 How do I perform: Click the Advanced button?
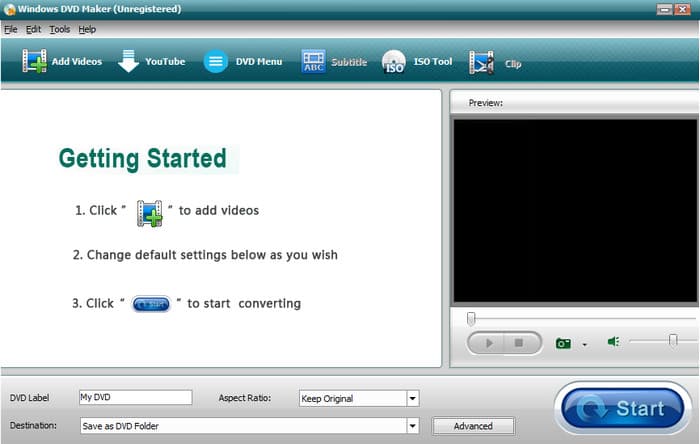point(473,425)
